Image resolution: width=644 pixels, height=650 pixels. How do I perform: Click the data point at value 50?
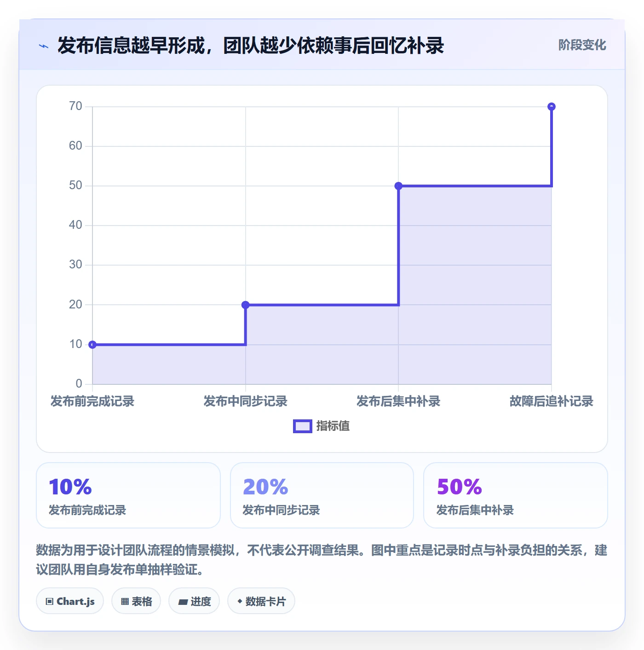click(x=398, y=186)
